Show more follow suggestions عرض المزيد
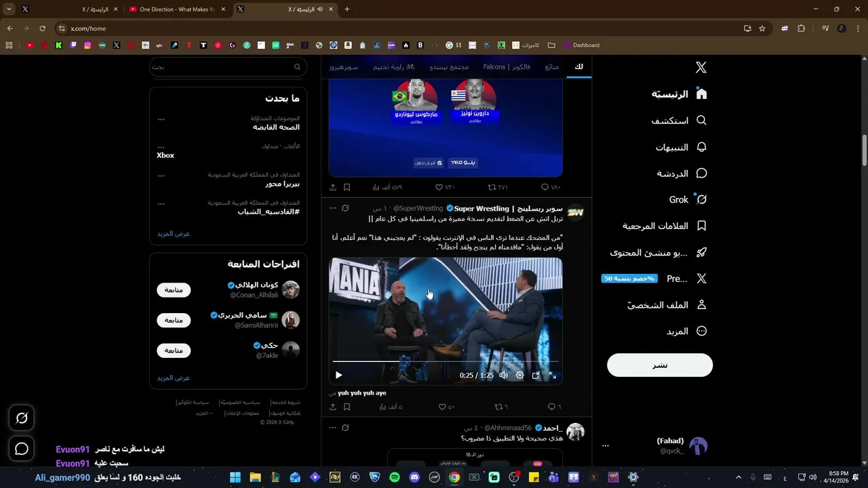 [x=174, y=378]
